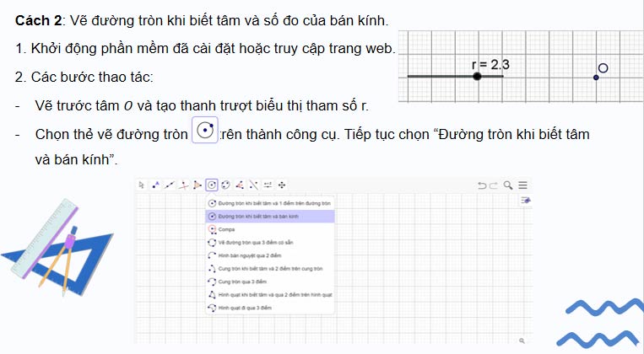Click the slider knob for r
The width and height of the screenshot is (644, 354).
point(477,77)
